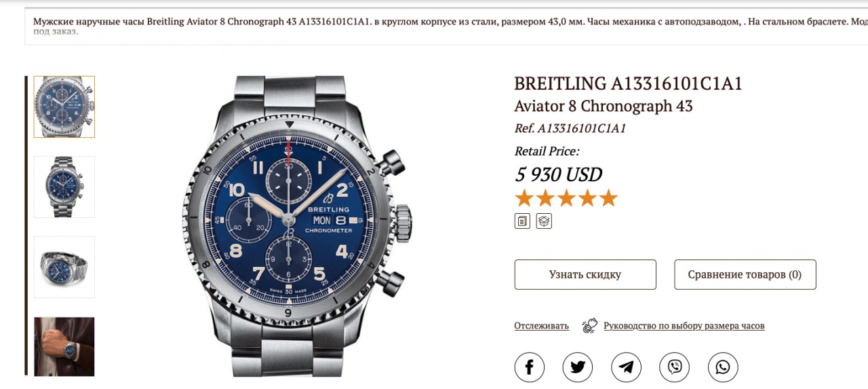868x389 pixels.
Task: Share the watch via WhatsApp
Action: point(723,367)
